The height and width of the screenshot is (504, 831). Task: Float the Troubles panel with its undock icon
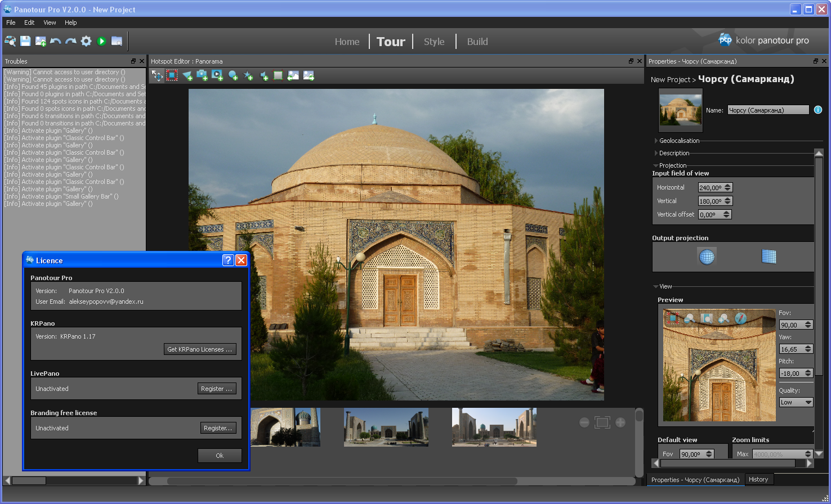[133, 61]
